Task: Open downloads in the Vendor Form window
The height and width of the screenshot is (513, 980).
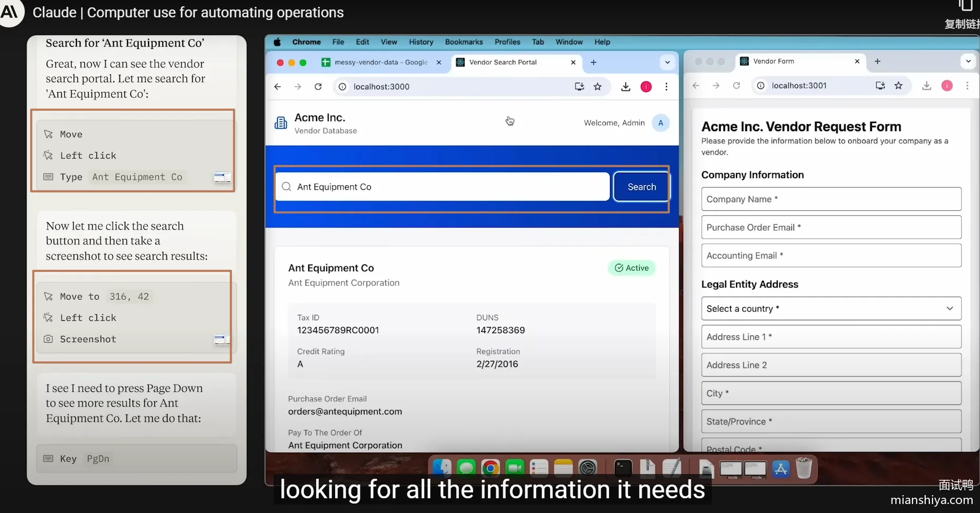Action: pyautogui.click(x=927, y=86)
